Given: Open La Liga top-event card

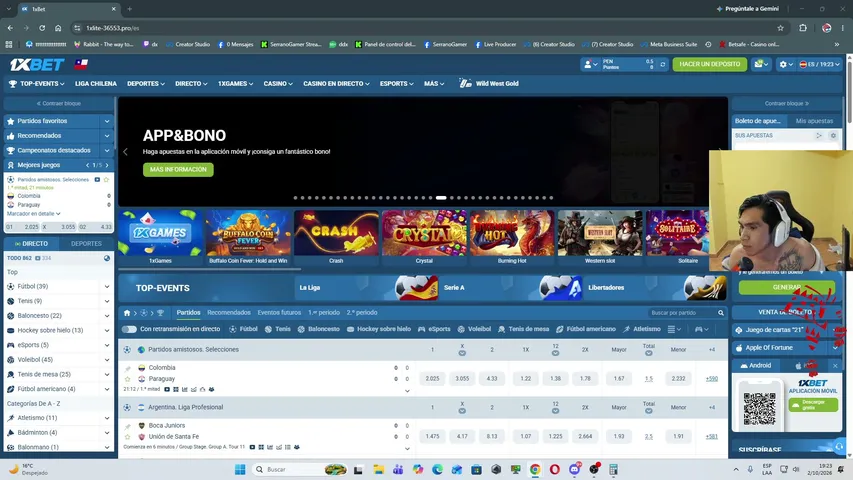Looking at the screenshot, I should click(x=366, y=288).
